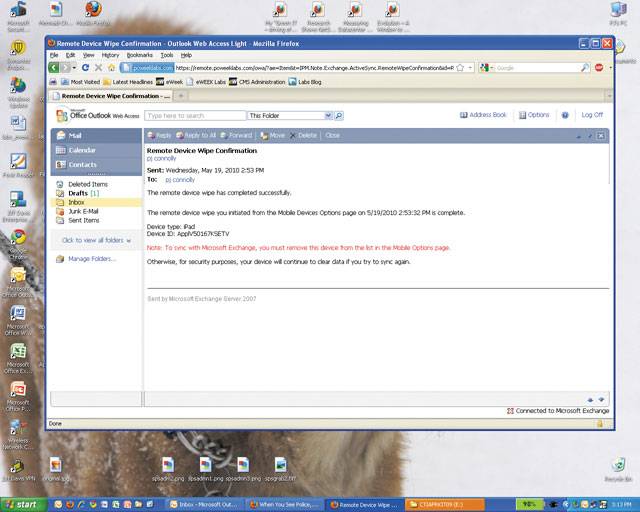Bookmark this page with the star icon

[460, 68]
